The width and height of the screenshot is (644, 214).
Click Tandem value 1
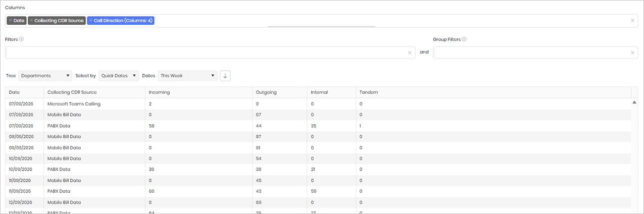pyautogui.click(x=360, y=126)
